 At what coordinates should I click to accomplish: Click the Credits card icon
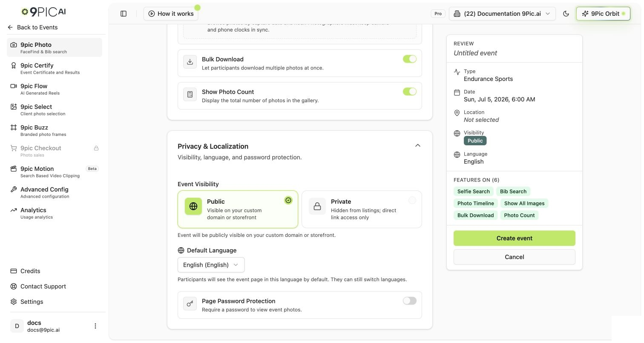pos(14,271)
